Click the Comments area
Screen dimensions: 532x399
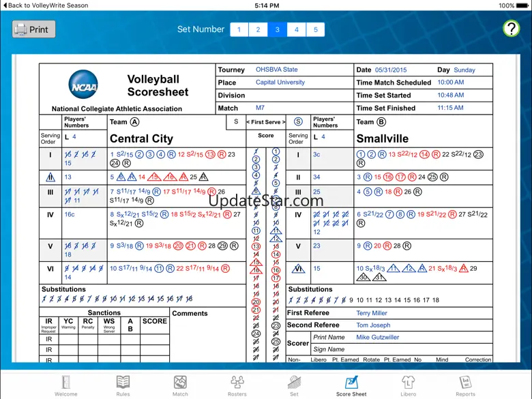207,334
